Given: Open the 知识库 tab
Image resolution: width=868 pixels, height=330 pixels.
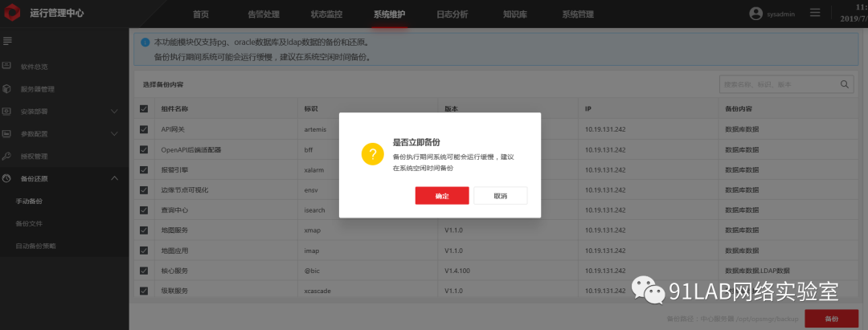Looking at the screenshot, I should click(x=515, y=14).
